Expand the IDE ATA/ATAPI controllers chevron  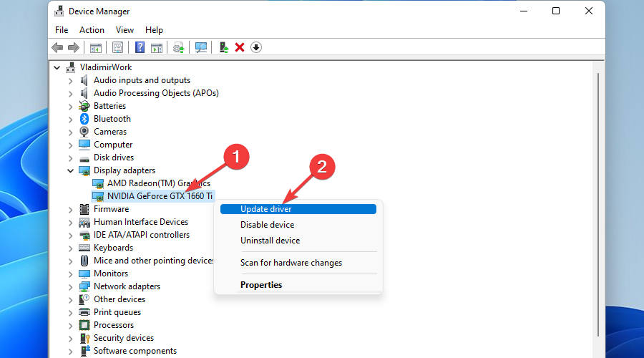pyautogui.click(x=71, y=236)
